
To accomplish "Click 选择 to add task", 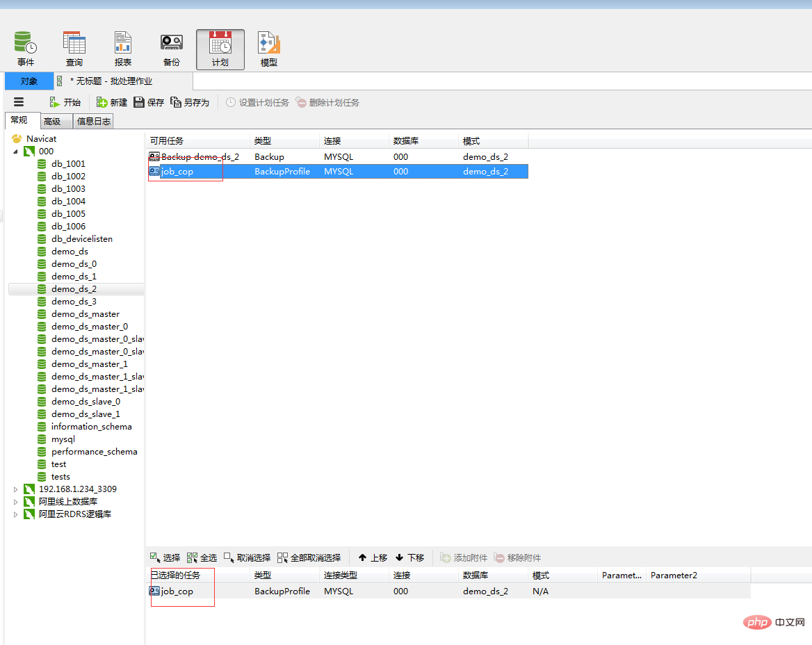I will click(165, 557).
